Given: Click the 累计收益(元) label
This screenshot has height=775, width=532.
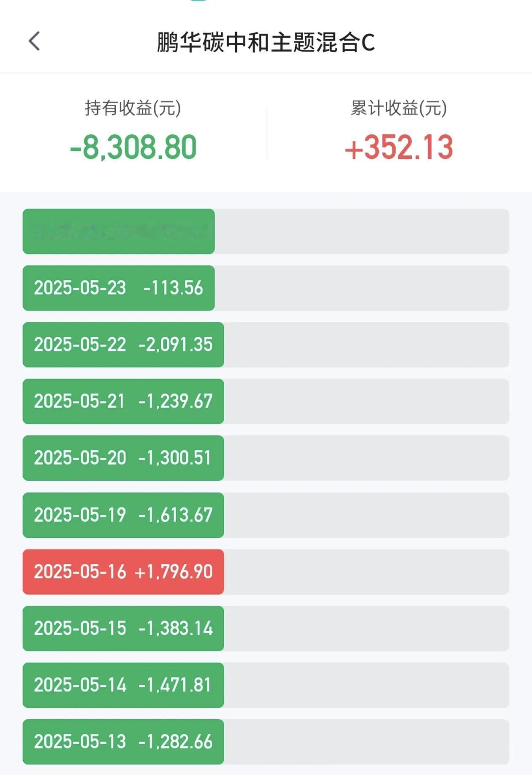Looking at the screenshot, I should pos(399,108).
